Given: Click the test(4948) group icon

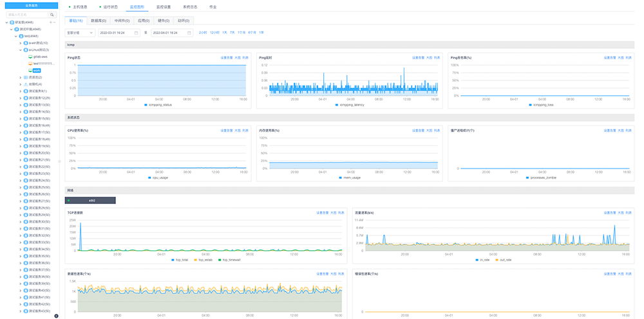Looking at the screenshot, I should (x=21, y=36).
